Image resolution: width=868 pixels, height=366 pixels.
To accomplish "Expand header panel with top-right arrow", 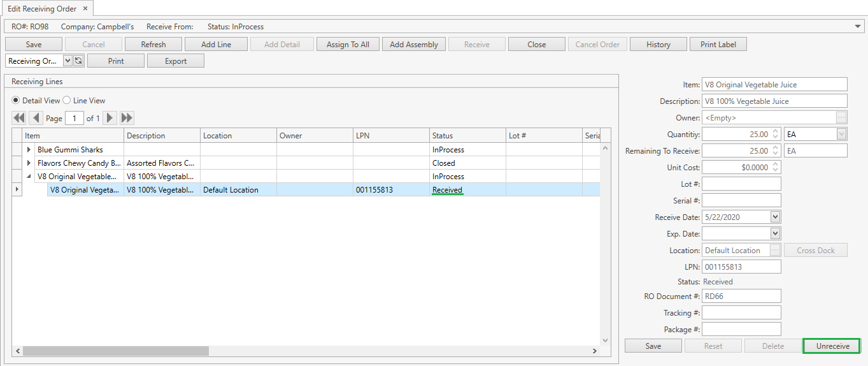I will click(859, 27).
